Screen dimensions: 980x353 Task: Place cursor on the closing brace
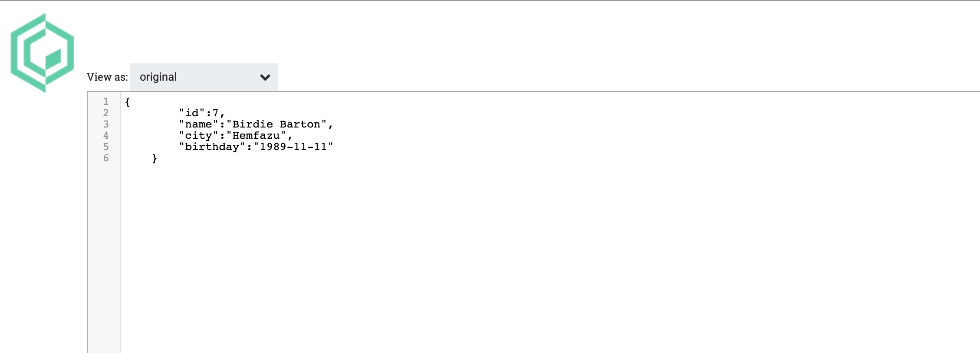(154, 158)
